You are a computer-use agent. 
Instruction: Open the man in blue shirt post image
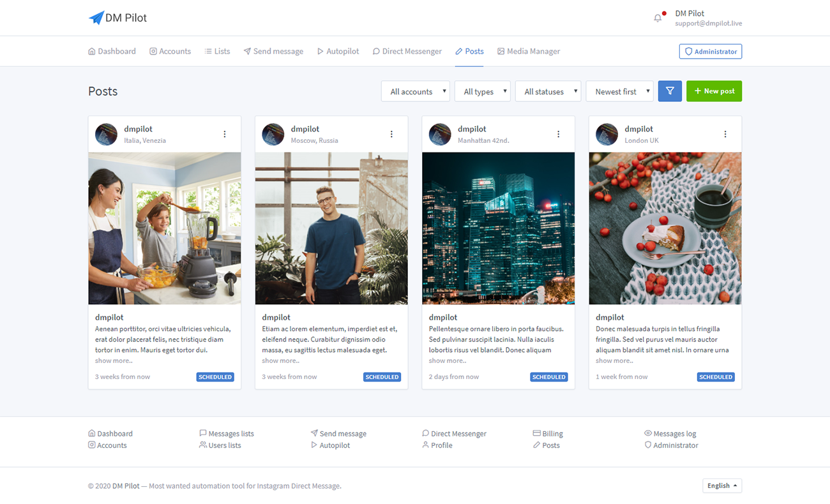[331, 228]
